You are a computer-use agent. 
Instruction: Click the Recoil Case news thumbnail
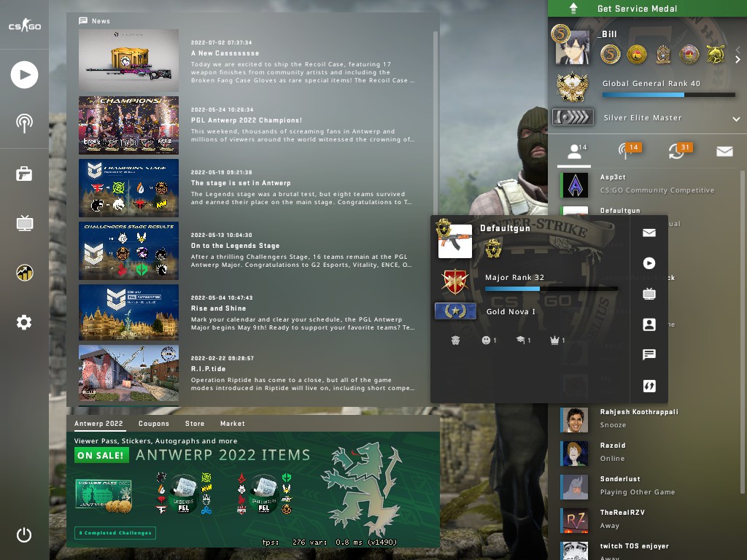pyautogui.click(x=128, y=61)
